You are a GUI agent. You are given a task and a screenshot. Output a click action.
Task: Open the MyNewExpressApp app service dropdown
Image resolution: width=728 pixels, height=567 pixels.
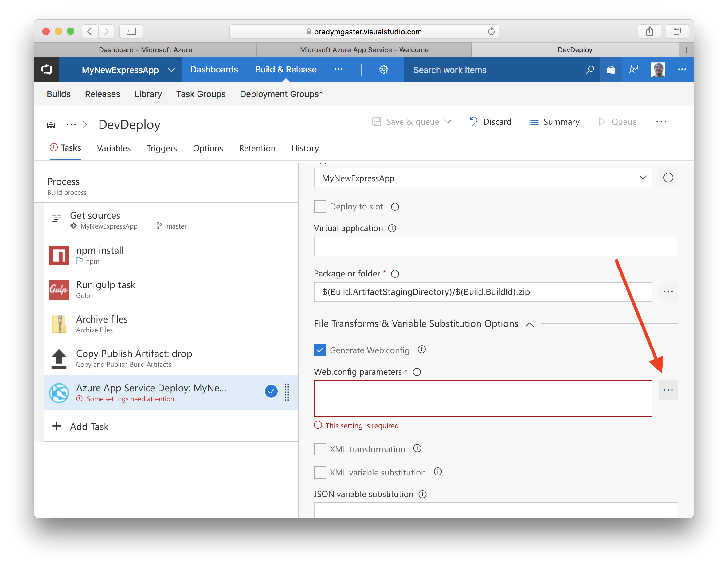click(x=483, y=178)
